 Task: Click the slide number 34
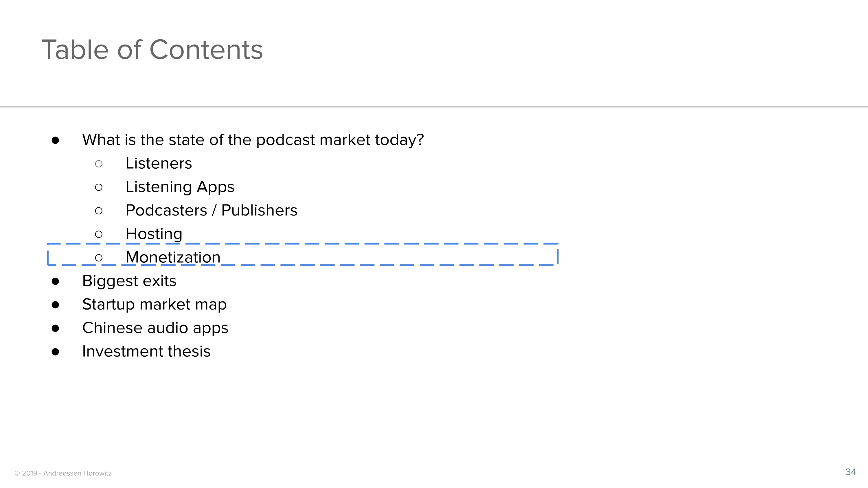pyautogui.click(x=850, y=472)
